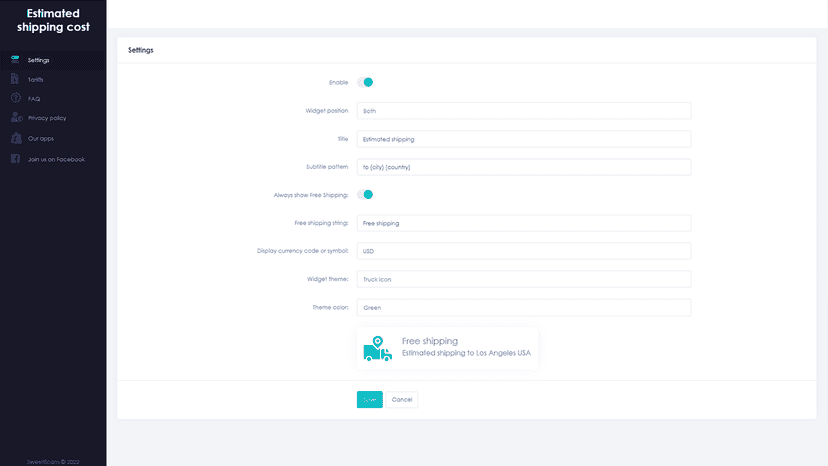The width and height of the screenshot is (828, 466).
Task: Open the Settings menu item
Action: pos(53,60)
